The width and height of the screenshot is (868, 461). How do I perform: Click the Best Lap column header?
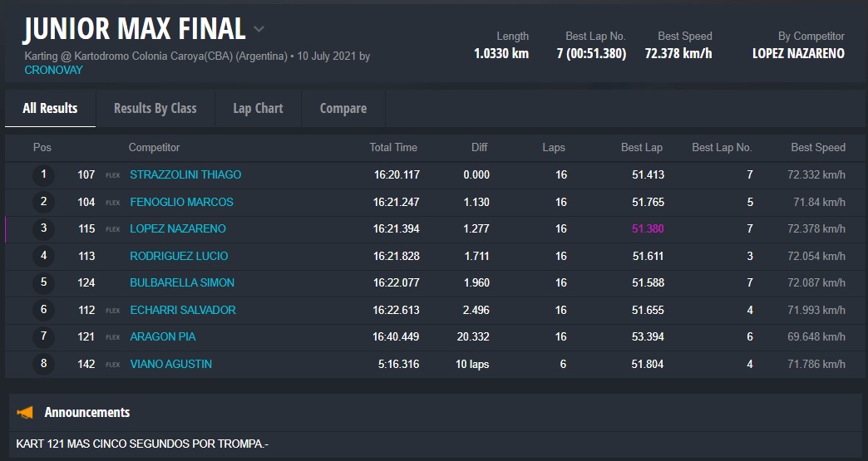click(641, 148)
